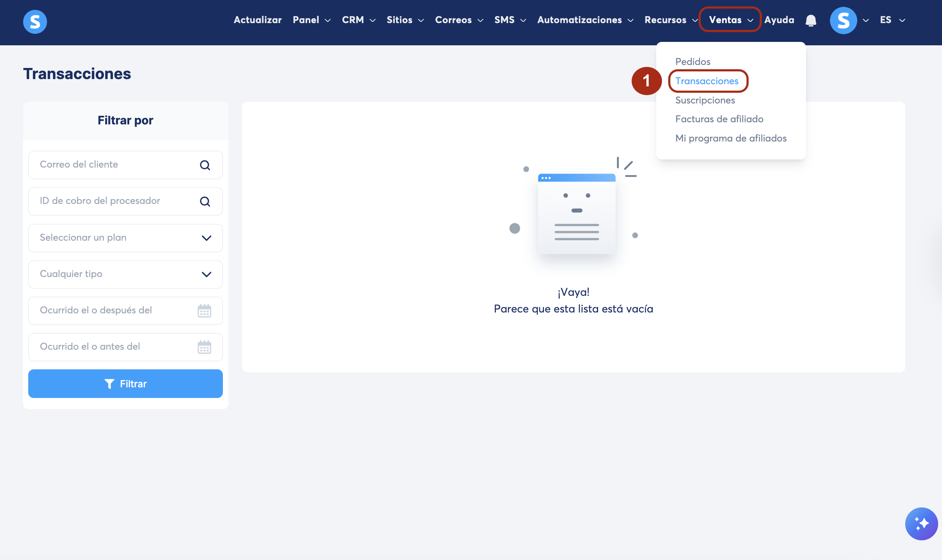This screenshot has width=942, height=560.
Task: Click the Filtrar button
Action: pos(125,383)
